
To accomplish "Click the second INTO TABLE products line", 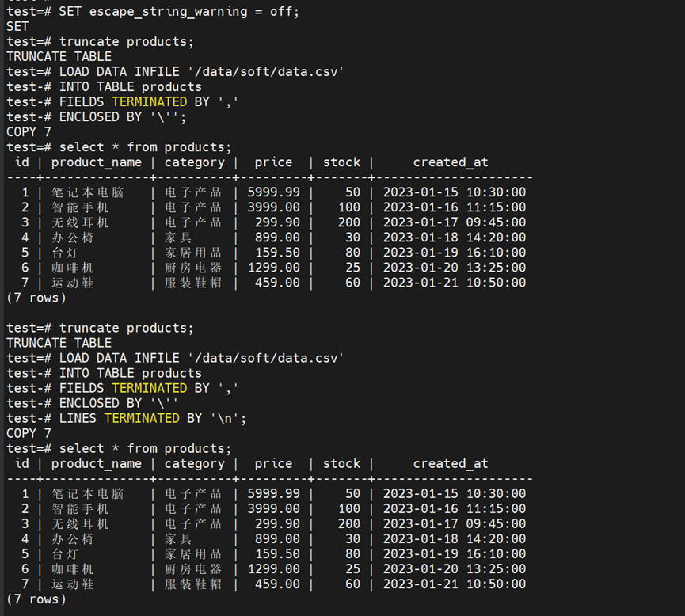I will [x=131, y=373].
